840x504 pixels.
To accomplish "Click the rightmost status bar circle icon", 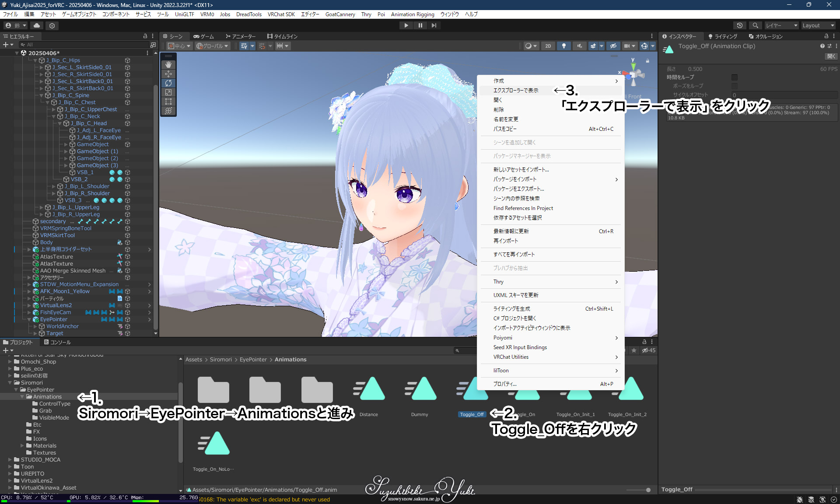I will pos(834,500).
